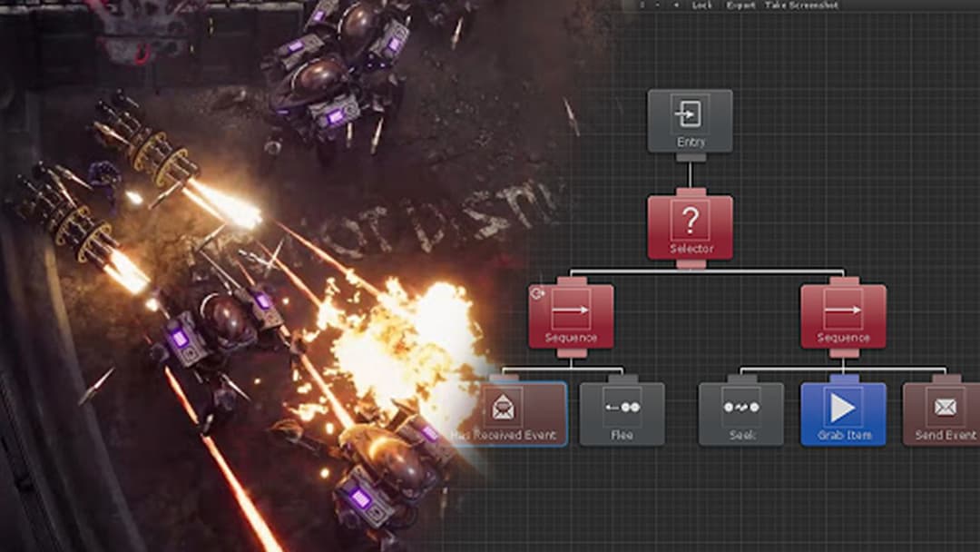Click the Selector question mark icon
The height and width of the screenshot is (552, 980).
coord(691,217)
